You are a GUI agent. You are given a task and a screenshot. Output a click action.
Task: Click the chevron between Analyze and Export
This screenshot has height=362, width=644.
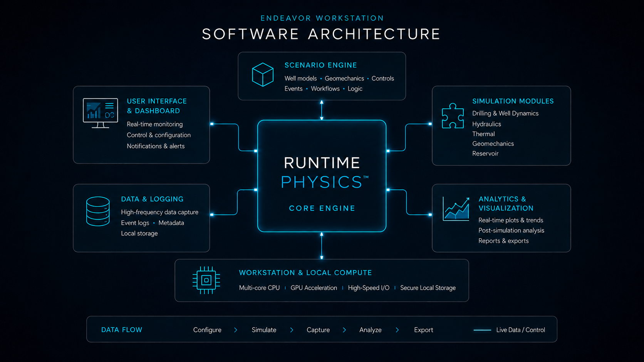[x=397, y=330]
